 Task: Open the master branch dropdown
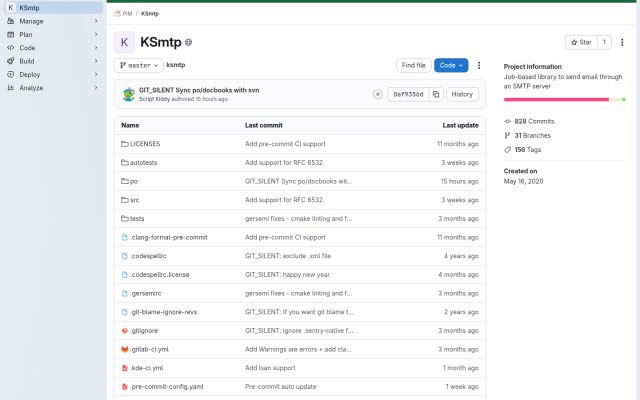coord(139,65)
